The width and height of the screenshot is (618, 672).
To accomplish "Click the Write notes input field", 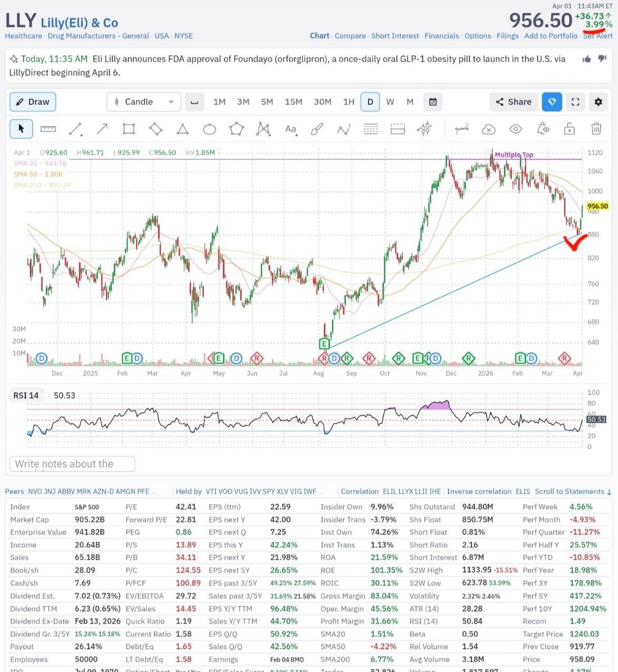I will 72,464.
